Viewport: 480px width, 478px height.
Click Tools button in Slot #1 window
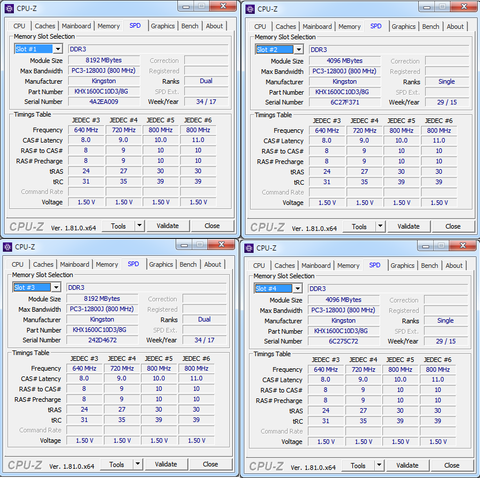[118, 226]
